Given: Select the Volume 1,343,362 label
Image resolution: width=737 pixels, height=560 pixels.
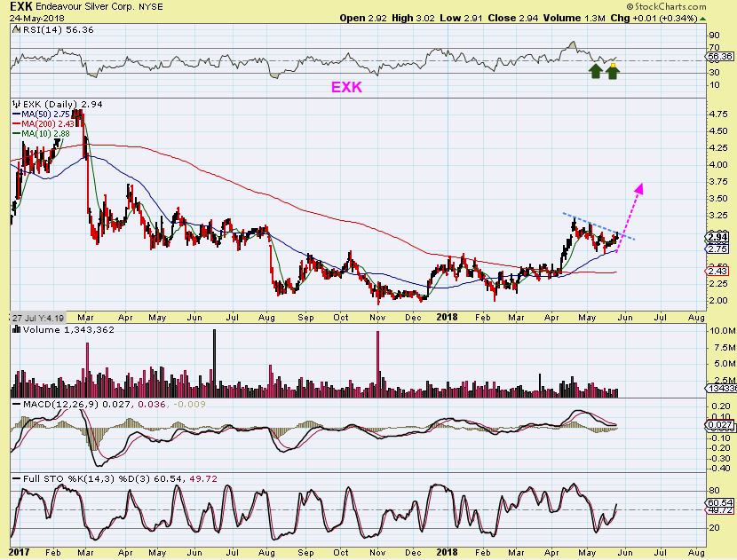Looking at the screenshot, I should (x=68, y=330).
